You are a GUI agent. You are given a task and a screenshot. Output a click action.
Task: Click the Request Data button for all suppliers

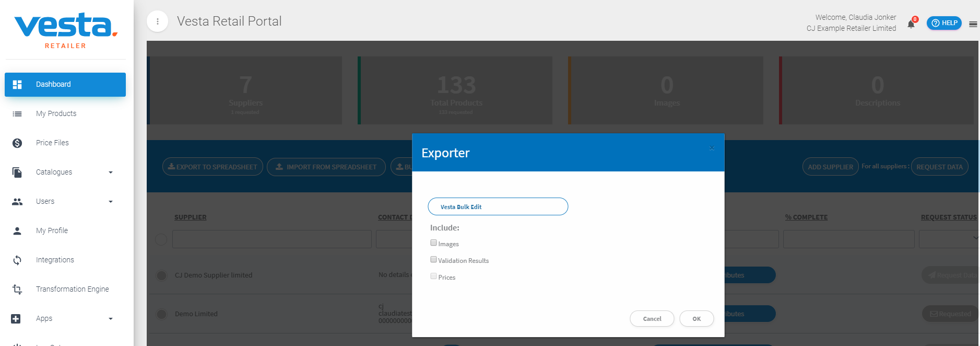pyautogui.click(x=939, y=167)
